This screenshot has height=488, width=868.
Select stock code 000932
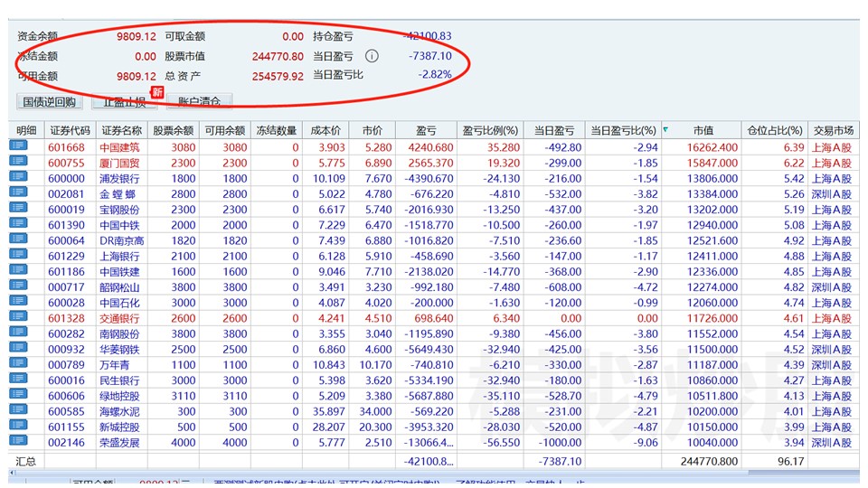(x=66, y=349)
